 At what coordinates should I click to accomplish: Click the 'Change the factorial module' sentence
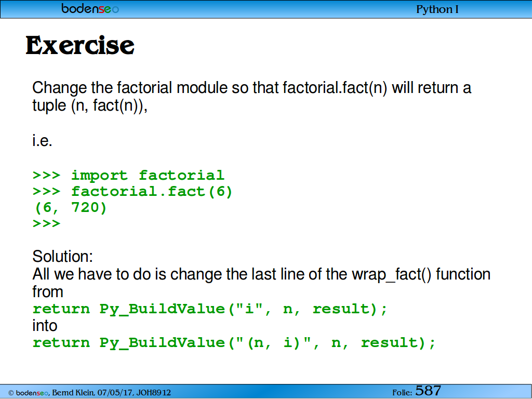(x=252, y=88)
